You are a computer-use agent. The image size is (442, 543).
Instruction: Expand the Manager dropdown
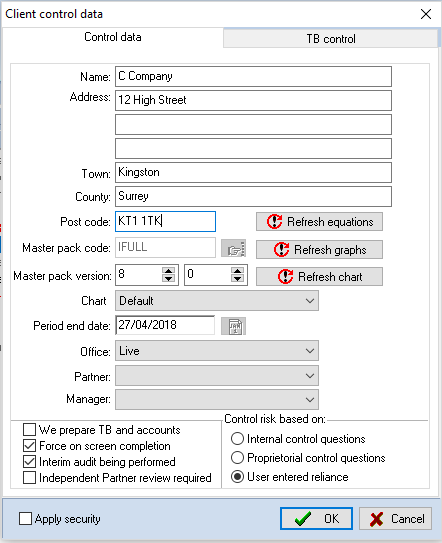coord(217,400)
